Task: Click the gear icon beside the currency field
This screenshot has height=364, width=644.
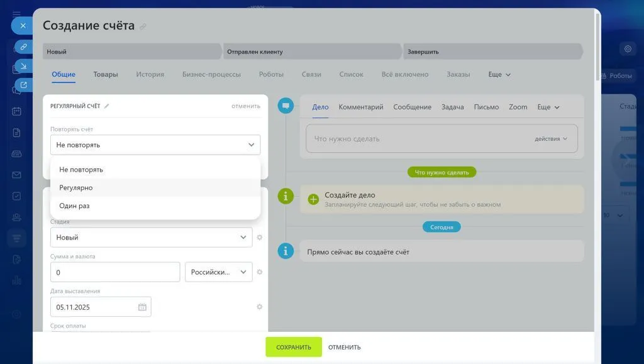Action: (x=259, y=272)
